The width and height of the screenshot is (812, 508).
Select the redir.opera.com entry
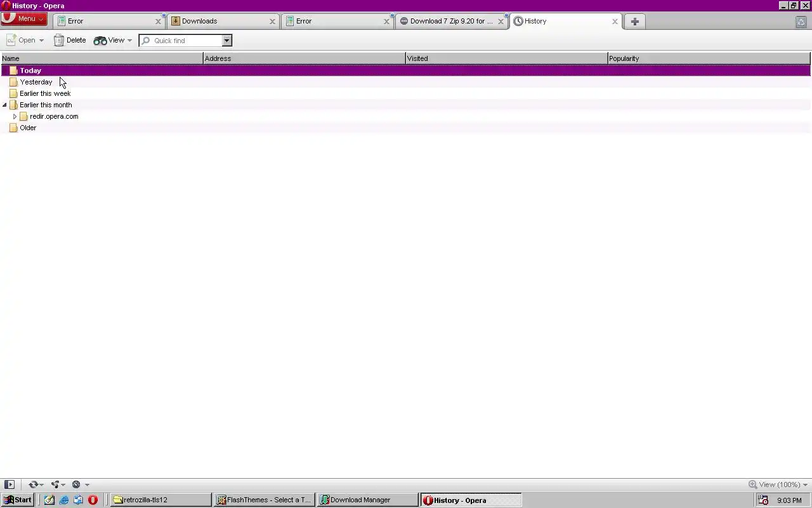[405, 116]
